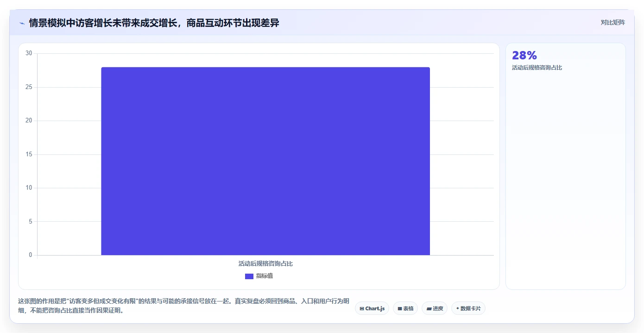This screenshot has height=333, width=644.
Task: Click the y-axis value 10
Action: 29,188
